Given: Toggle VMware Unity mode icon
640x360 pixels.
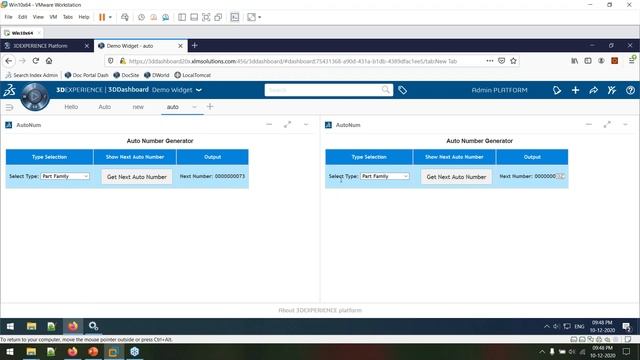Looking at the screenshot, I should click(x=218, y=17).
